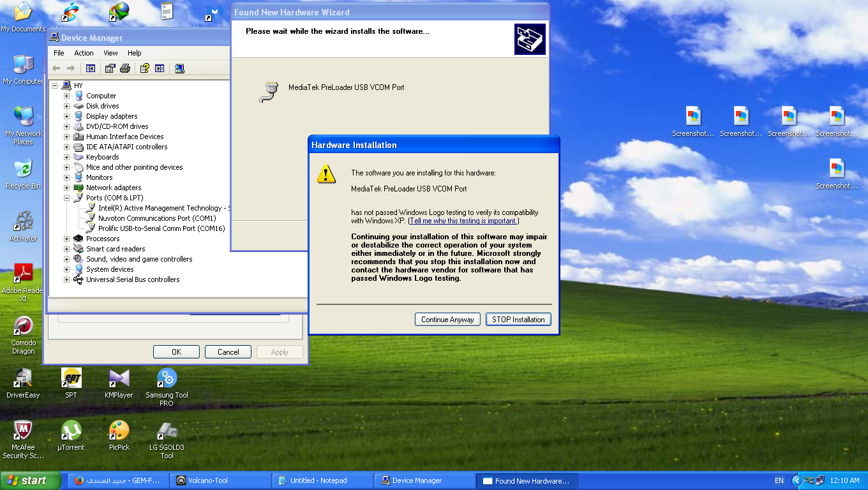Open Properties from the Device Manager toolbar
The image size is (868, 490).
click(110, 68)
